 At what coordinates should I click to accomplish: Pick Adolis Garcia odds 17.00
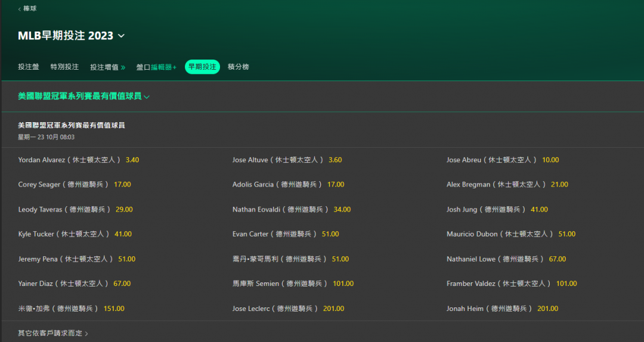[x=289, y=184]
